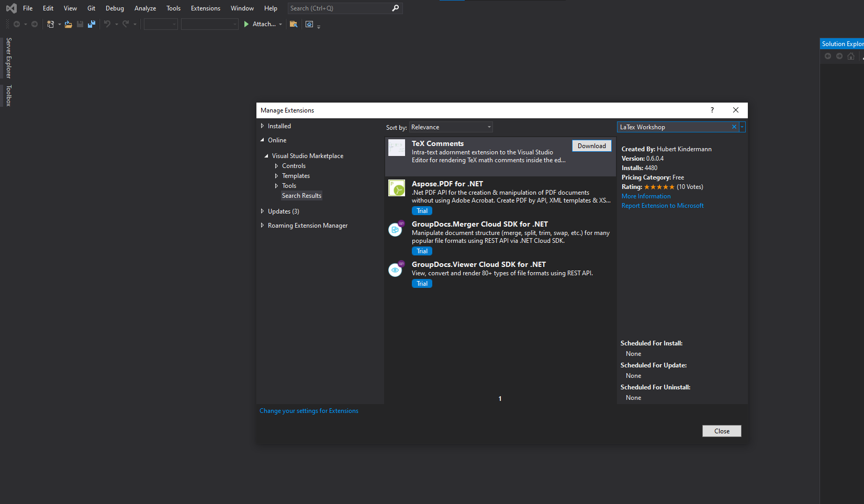Click the GroupDocs.Viewer extension icon
Image resolution: width=864 pixels, height=504 pixels.
tap(396, 269)
